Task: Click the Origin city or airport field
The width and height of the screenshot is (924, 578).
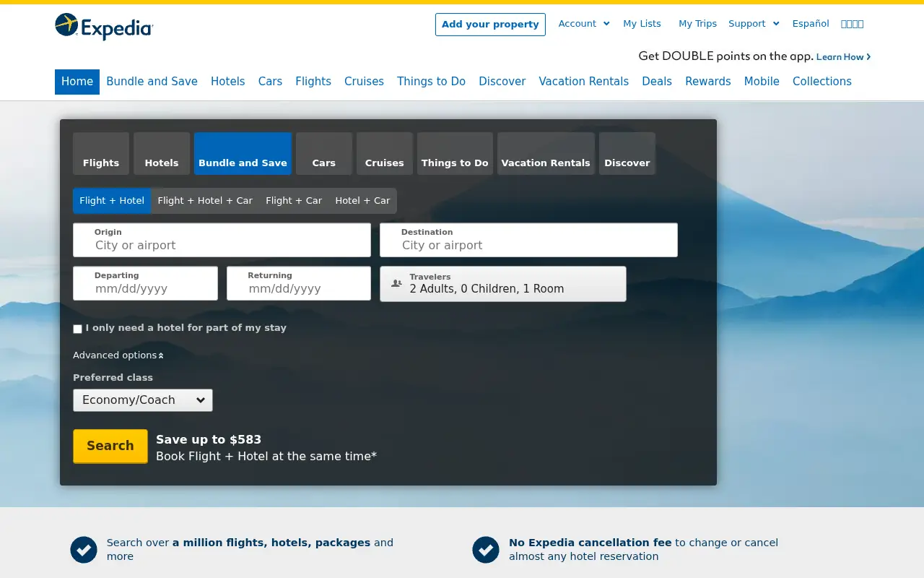Action: click(x=222, y=240)
